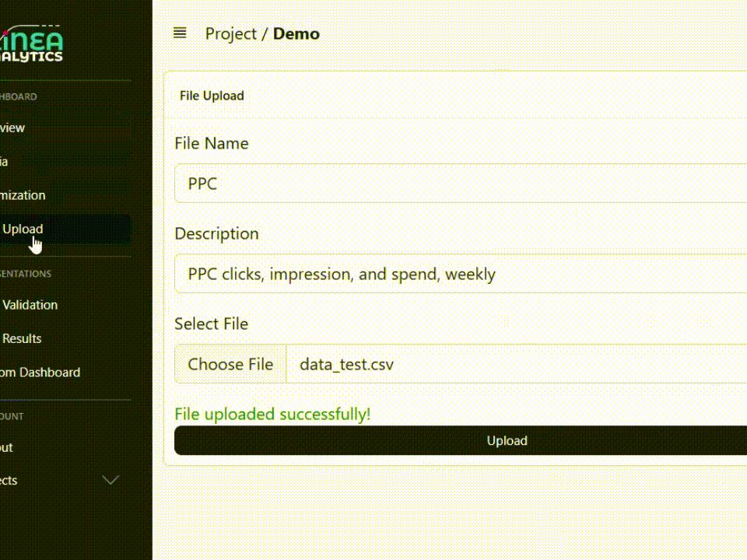
Task: Select the Upload item in sidebar
Action: [23, 229]
